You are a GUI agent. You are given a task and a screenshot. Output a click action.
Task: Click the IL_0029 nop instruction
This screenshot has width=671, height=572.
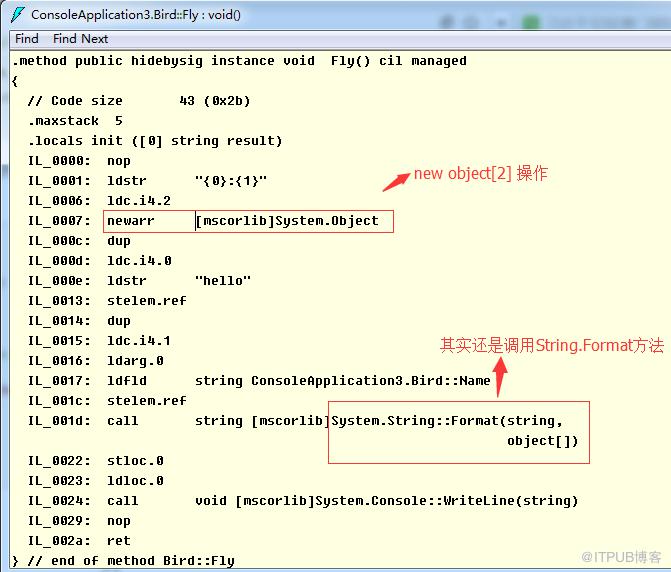pos(79,521)
